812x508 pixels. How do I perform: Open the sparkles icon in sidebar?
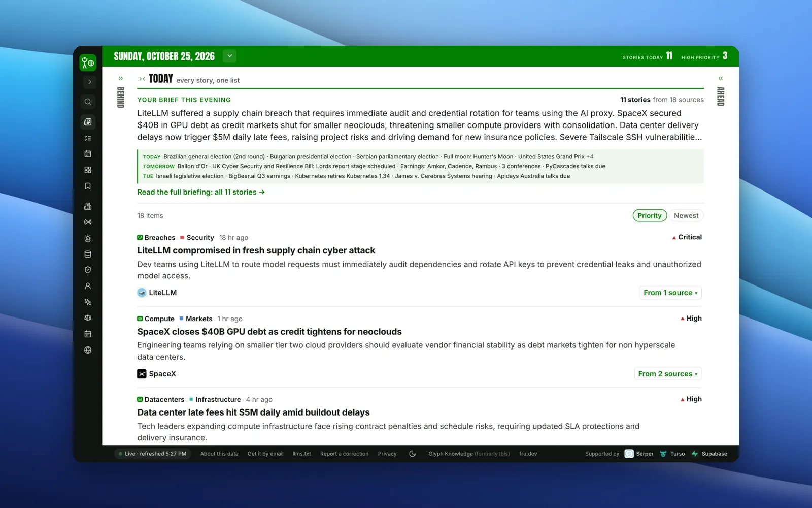tap(88, 302)
